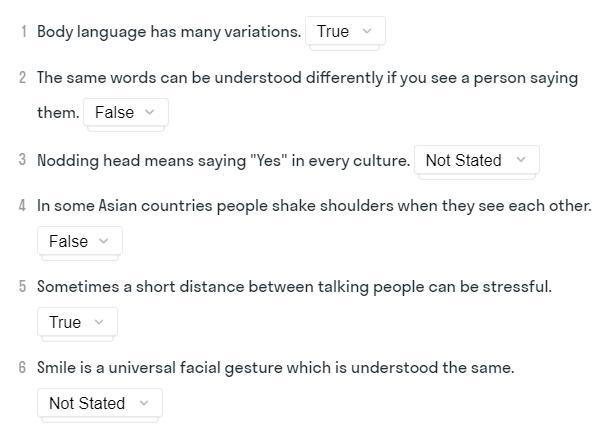Click the statement about shaking shoulders in Asia
The image size is (609, 444).
[x=314, y=206]
